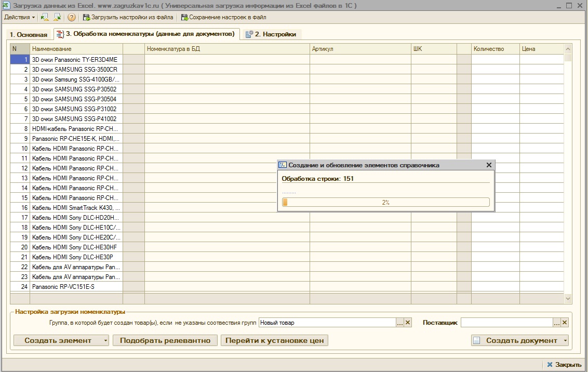Click the first green-arrow toolbar icon after Действия
The image size is (588, 372).
tap(45, 17)
